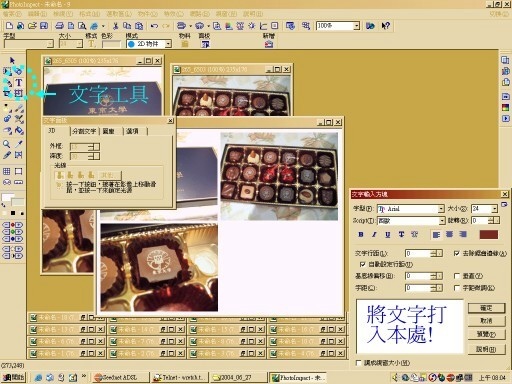Open the 2004_06_27 folder taskbar item
512x384 pixels.
pyautogui.click(x=239, y=377)
